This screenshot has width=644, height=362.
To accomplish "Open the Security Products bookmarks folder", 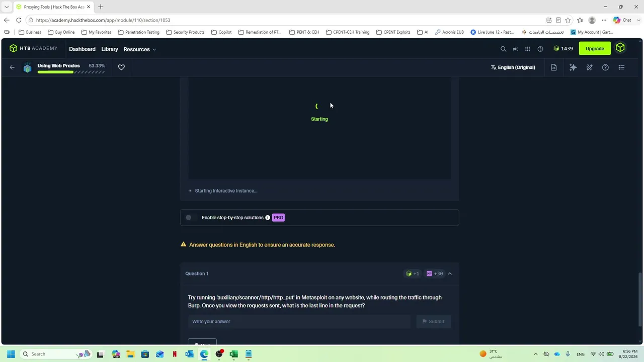I will [185, 32].
